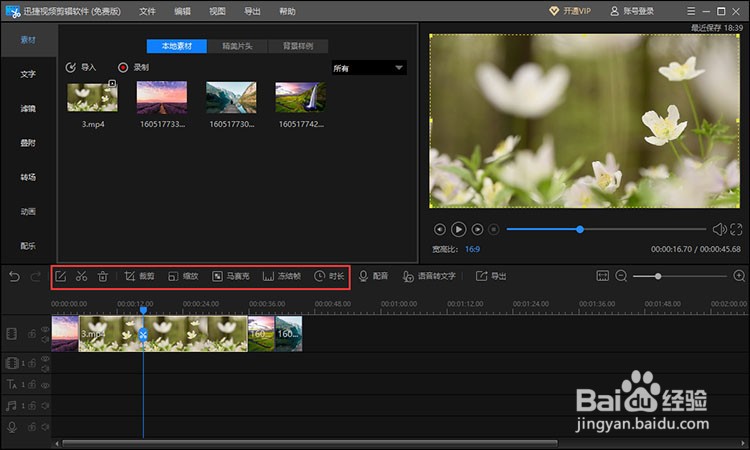Click 导入 to import media
This screenshot has height=450, width=750.
81,67
